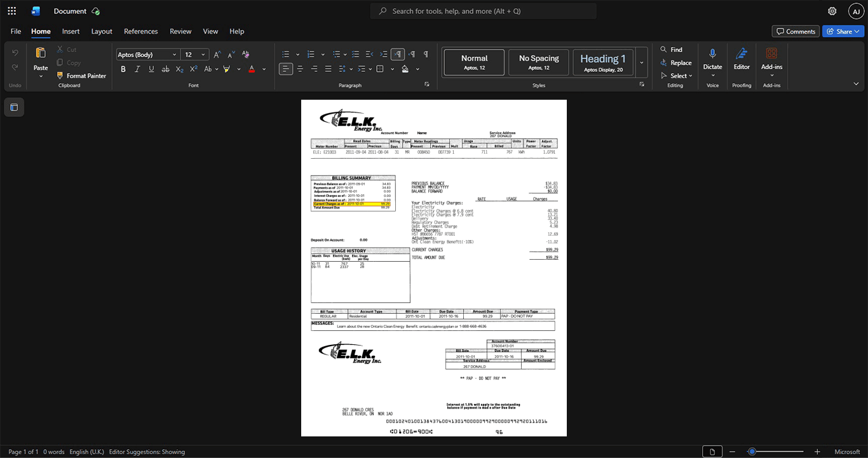Switch to the Review tab
The height and width of the screenshot is (458, 868).
click(x=180, y=31)
